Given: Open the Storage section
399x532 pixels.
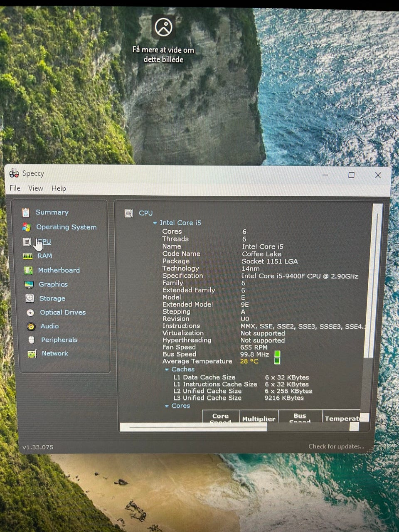Looking at the screenshot, I should pyautogui.click(x=52, y=298).
